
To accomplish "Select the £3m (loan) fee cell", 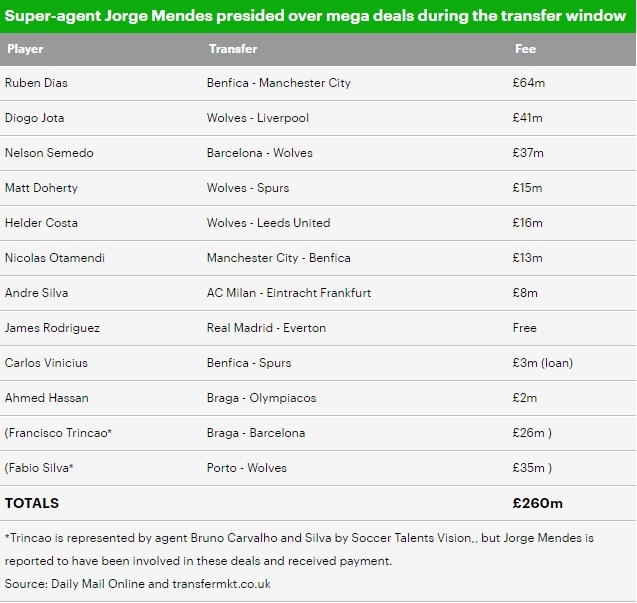I will (x=542, y=363).
